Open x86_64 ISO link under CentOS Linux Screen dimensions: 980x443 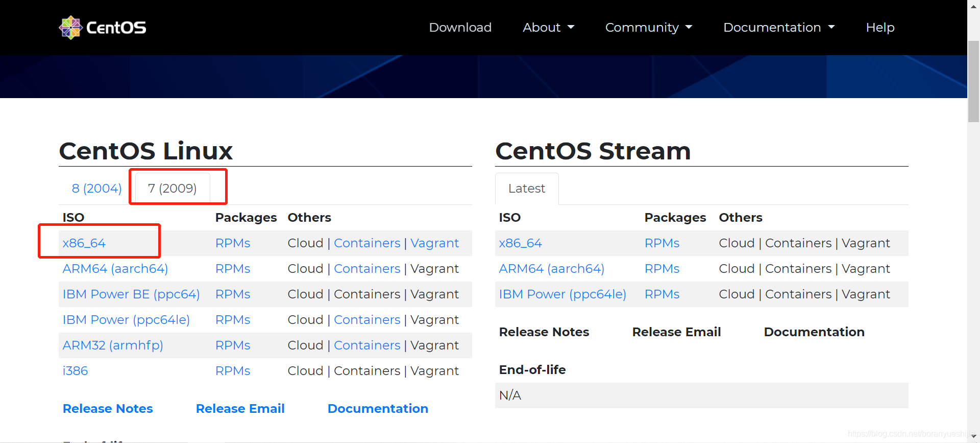click(84, 243)
